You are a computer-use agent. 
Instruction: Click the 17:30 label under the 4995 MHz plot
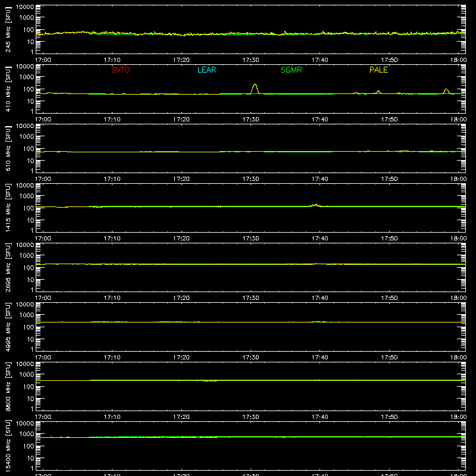coord(250,358)
